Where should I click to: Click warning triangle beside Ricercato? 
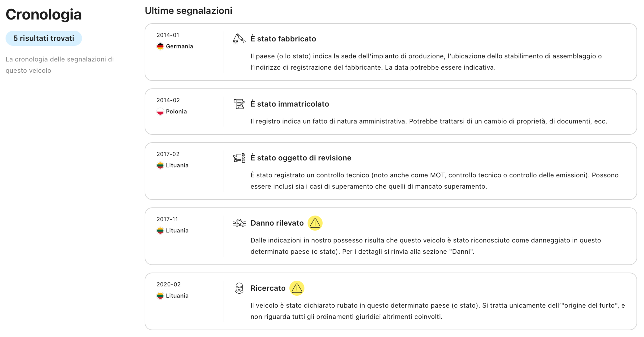[297, 288]
